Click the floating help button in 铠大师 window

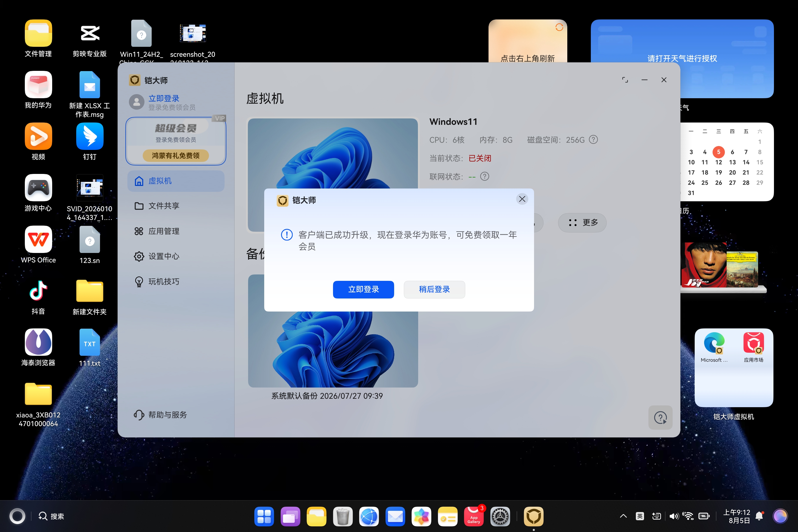coord(660,418)
